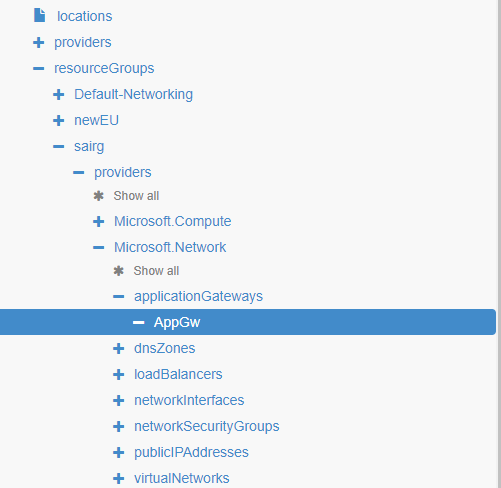Image resolution: width=501 pixels, height=488 pixels.
Task: Expand the dnsZones node
Action: (119, 348)
